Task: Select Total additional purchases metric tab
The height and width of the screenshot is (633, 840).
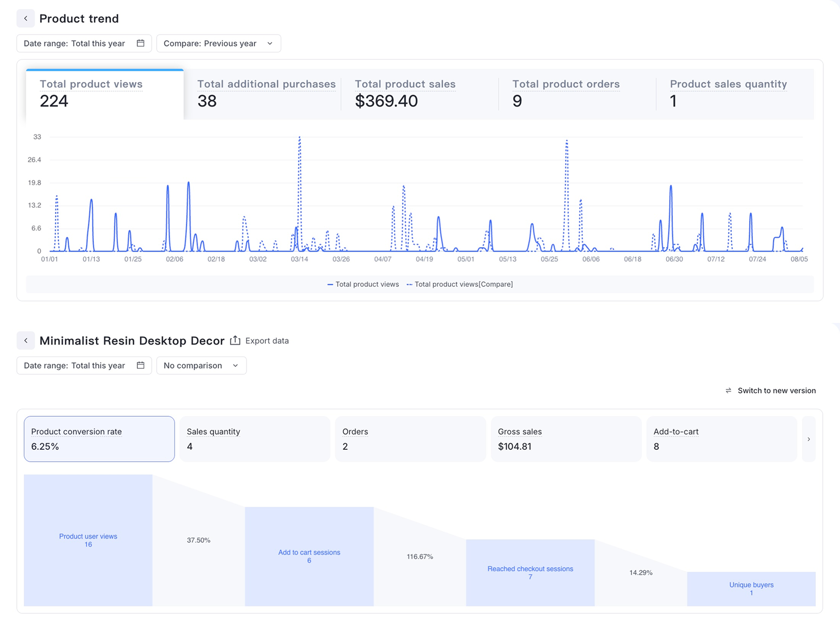Action: (262, 94)
